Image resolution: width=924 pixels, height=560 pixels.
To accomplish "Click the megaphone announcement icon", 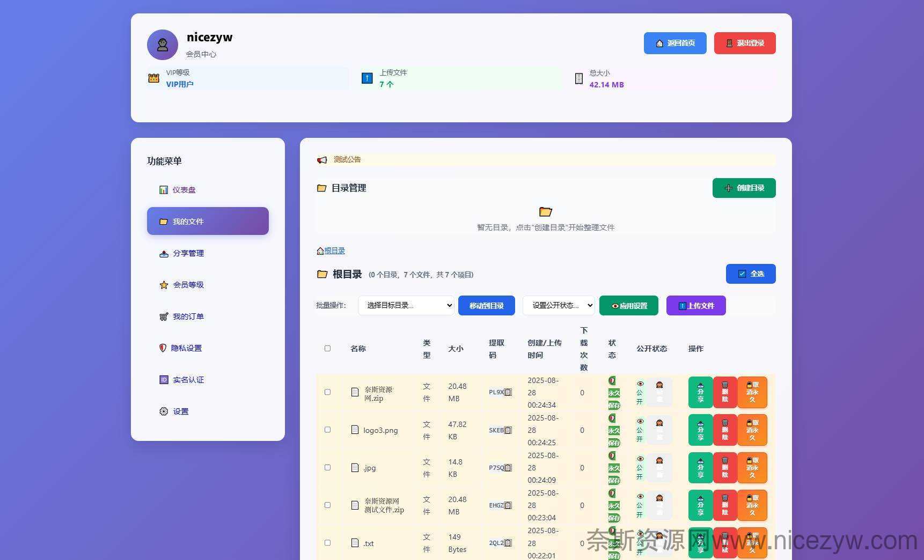I will (x=322, y=160).
